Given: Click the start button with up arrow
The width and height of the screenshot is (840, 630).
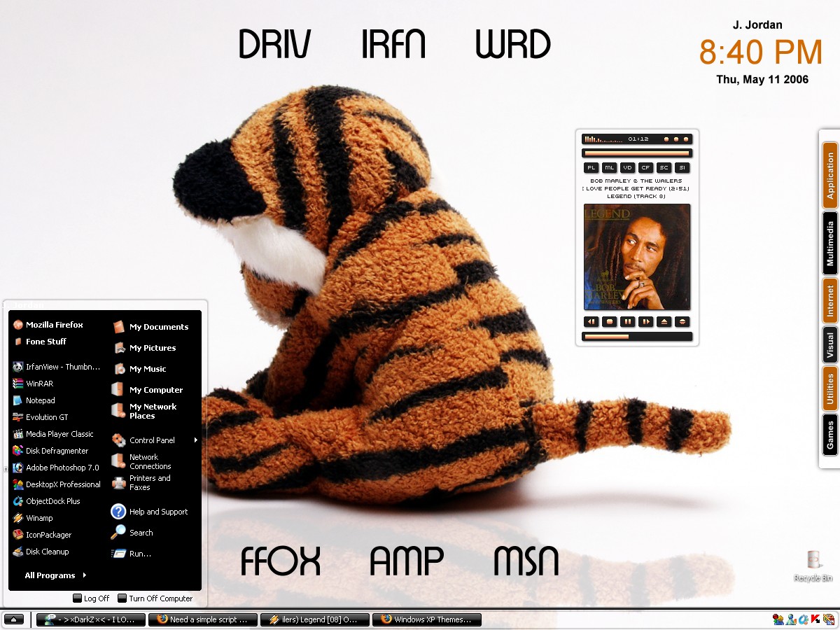Looking at the screenshot, I should point(15,619).
